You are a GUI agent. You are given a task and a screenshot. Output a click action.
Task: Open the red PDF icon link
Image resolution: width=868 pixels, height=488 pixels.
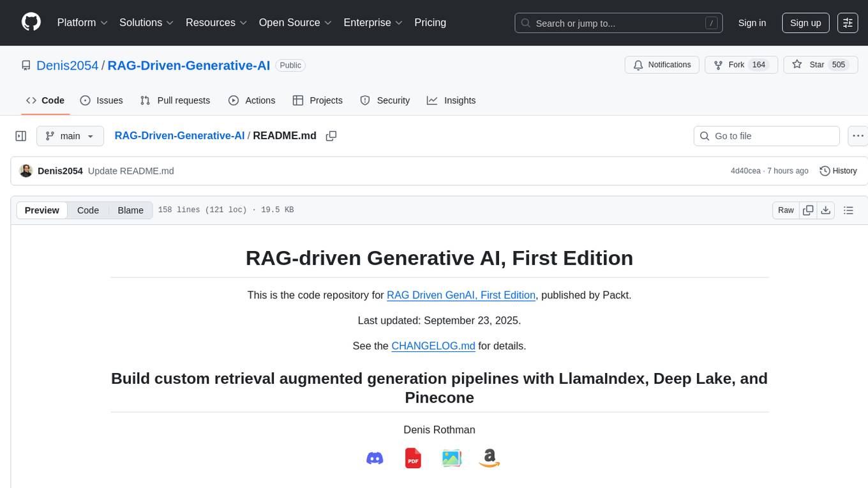coord(413,458)
